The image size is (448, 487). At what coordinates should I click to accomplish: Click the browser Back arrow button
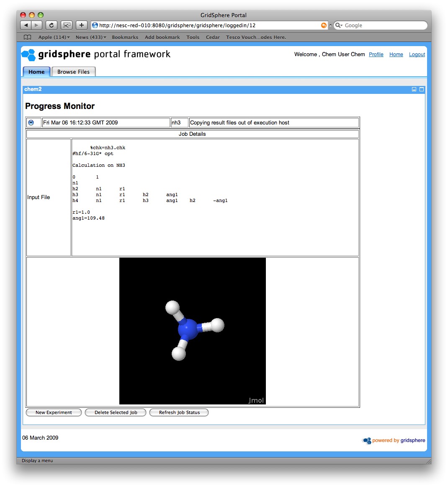[26, 25]
